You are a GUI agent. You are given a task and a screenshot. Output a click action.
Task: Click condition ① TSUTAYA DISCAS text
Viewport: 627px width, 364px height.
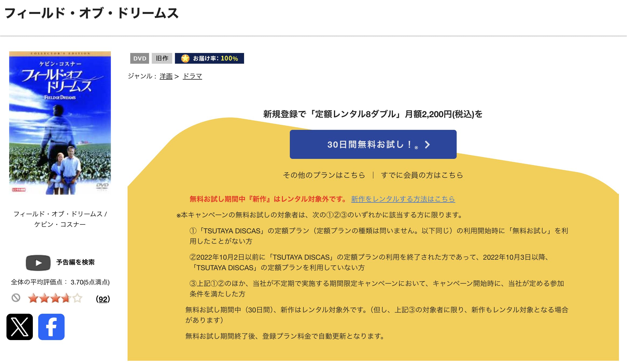pyautogui.click(x=379, y=236)
